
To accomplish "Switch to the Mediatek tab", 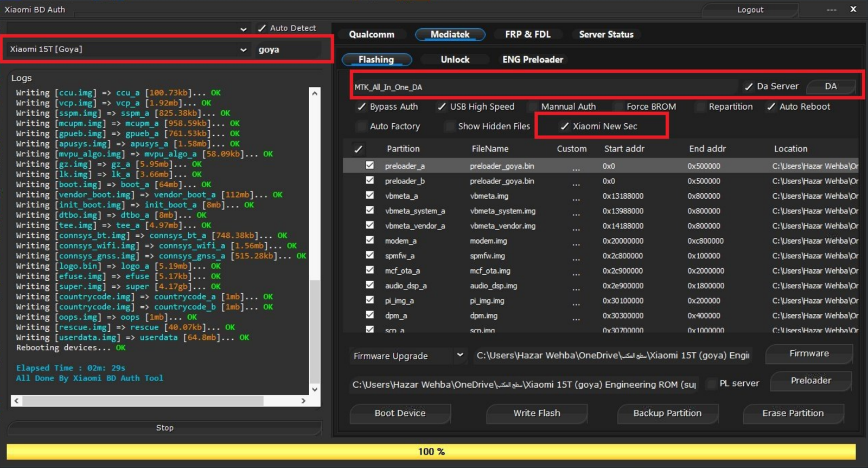I will click(x=450, y=34).
